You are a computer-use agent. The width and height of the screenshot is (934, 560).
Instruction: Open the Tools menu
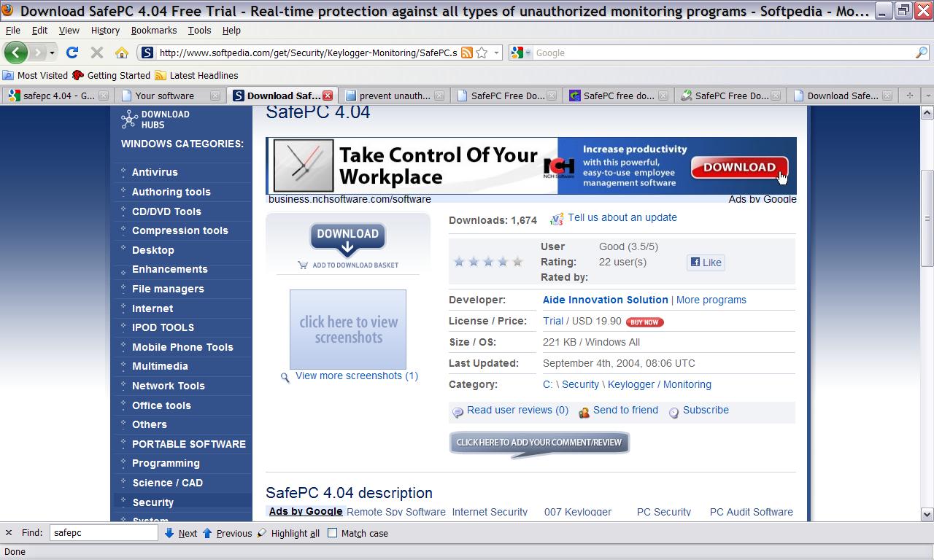click(199, 30)
